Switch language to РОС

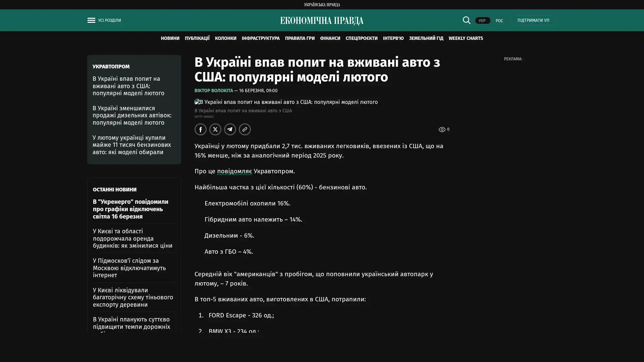[x=499, y=20]
